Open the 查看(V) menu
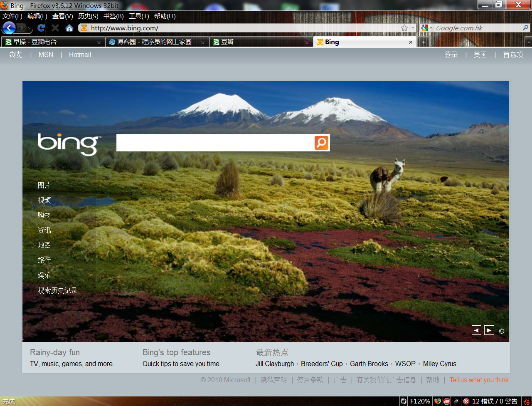532x406 pixels. (x=63, y=16)
